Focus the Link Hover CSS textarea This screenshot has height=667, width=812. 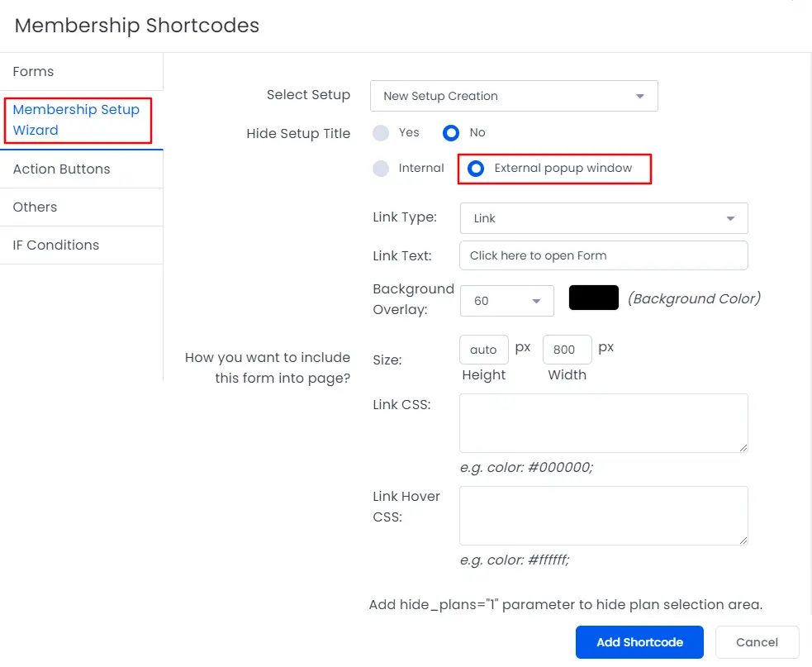click(x=604, y=516)
